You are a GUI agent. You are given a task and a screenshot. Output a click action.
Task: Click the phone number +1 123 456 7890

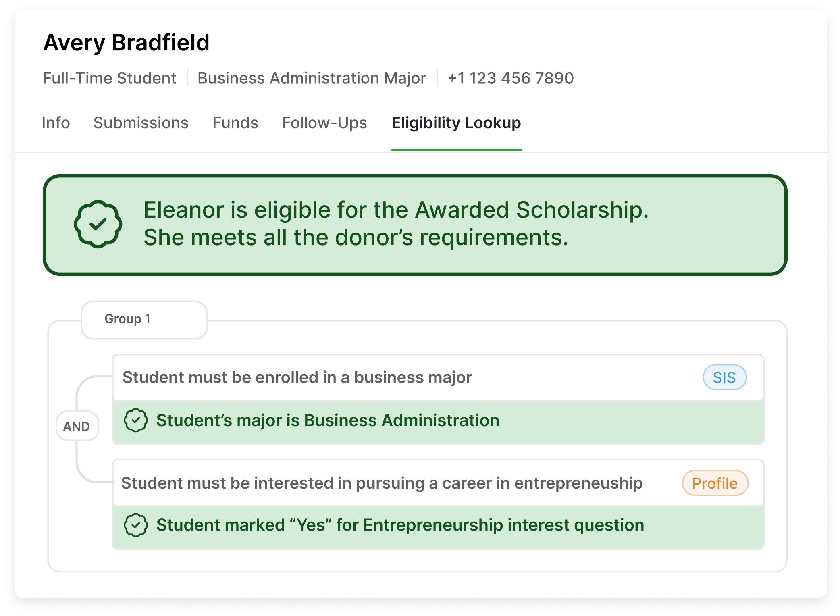tap(511, 78)
